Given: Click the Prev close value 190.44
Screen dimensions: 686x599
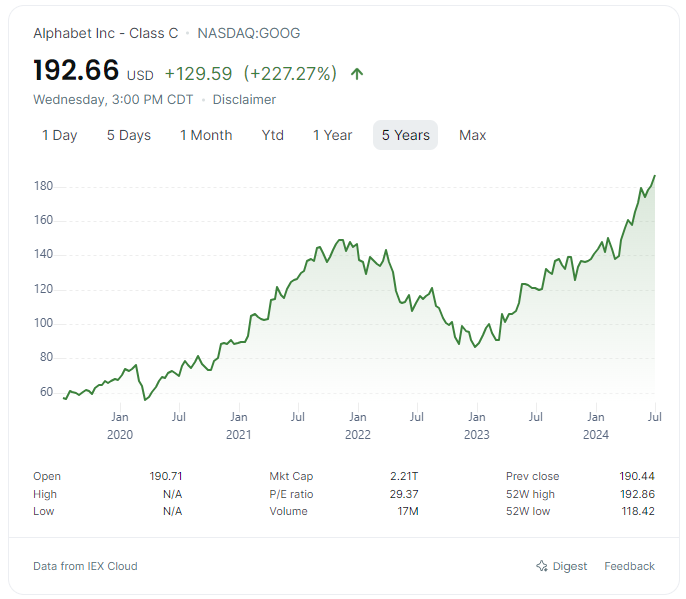Looking at the screenshot, I should pyautogui.click(x=637, y=476).
